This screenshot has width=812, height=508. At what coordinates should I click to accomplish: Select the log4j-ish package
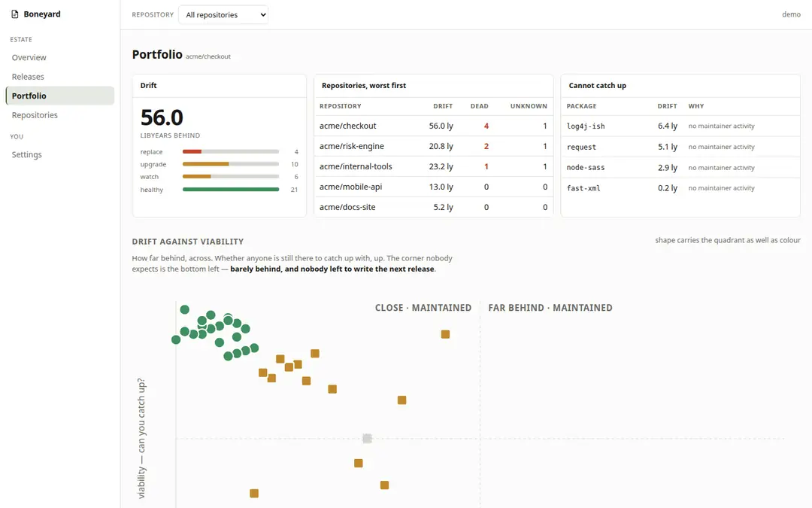(x=586, y=126)
